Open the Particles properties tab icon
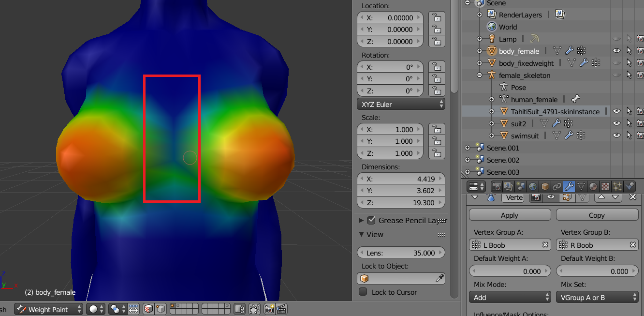Viewport: 644px width, 316px height. (617, 186)
